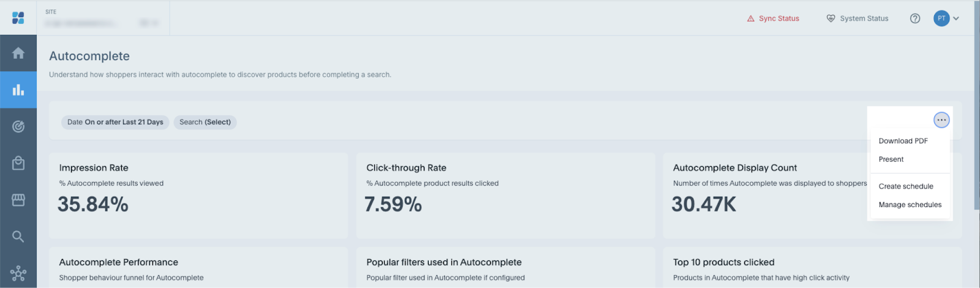Open the Search (Select) filter

point(205,122)
